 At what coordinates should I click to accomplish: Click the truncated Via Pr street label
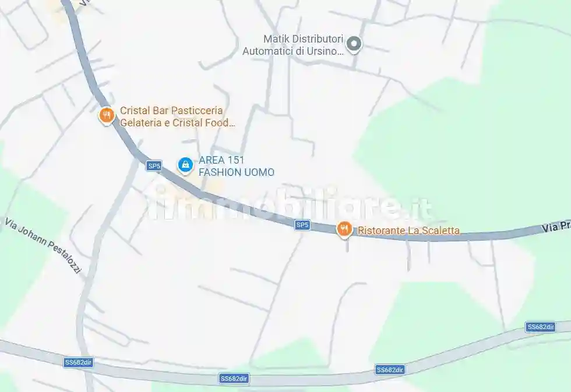point(556,227)
